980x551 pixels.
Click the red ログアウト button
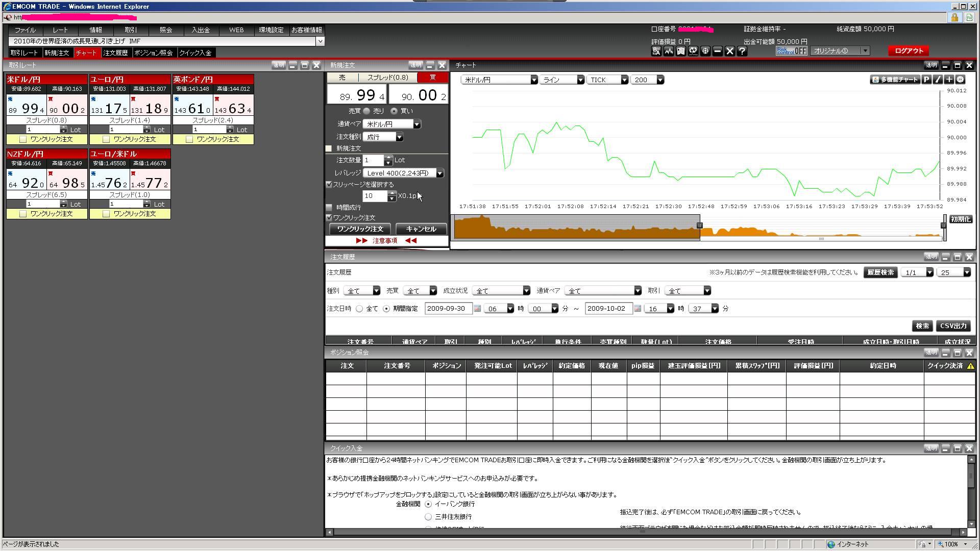[909, 51]
